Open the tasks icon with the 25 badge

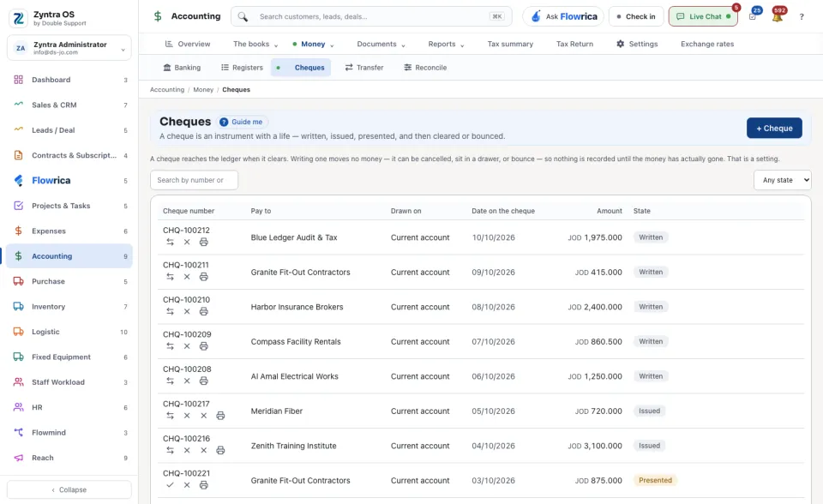pos(753,16)
